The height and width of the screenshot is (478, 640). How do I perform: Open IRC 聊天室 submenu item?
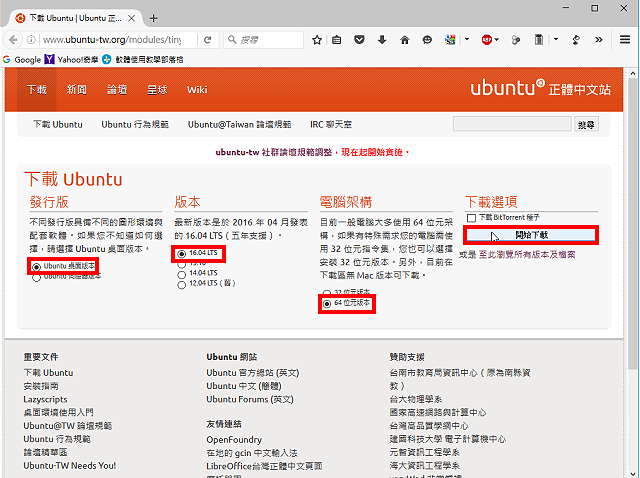coord(331,125)
